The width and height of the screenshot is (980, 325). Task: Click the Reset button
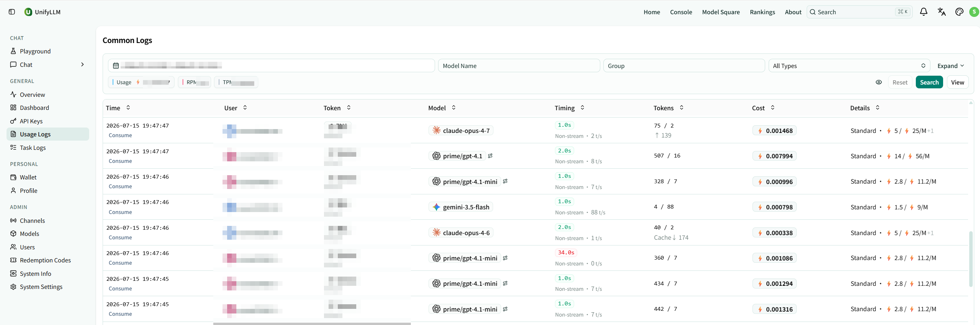tap(900, 82)
